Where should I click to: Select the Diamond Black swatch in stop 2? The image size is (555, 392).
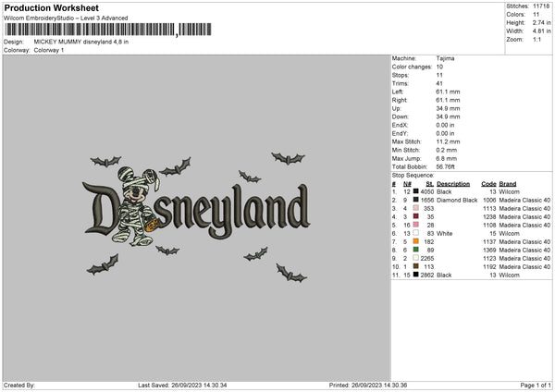point(416,200)
